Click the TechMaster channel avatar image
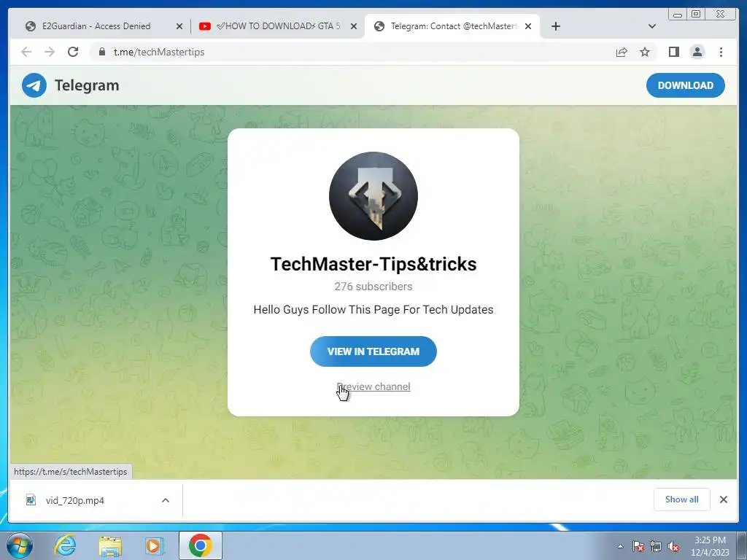 pyautogui.click(x=373, y=196)
